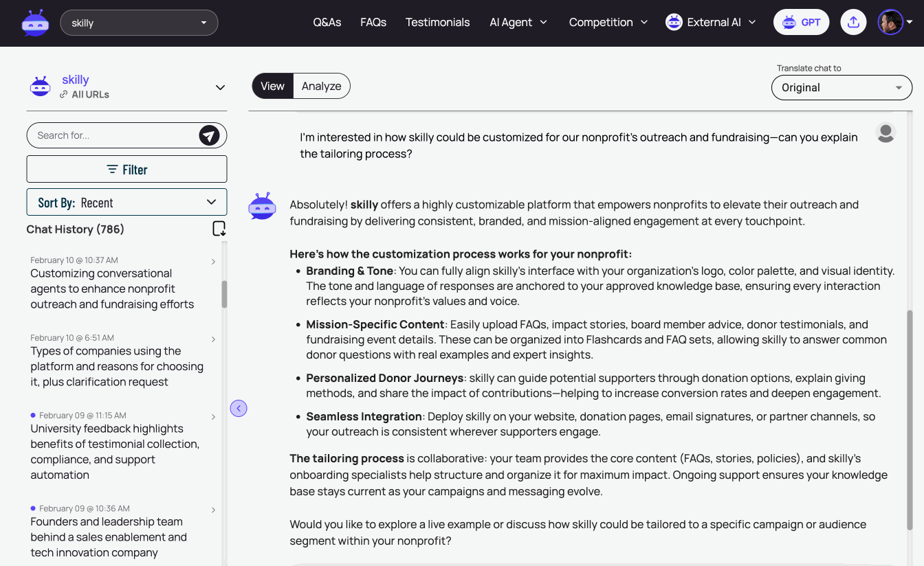Switch to the Analyze tab
The width and height of the screenshot is (924, 566).
tap(322, 86)
